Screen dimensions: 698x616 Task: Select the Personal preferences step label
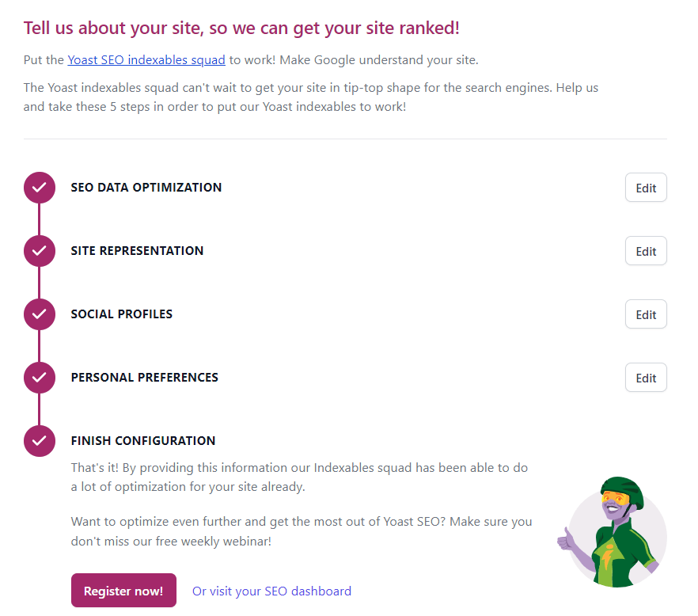144,378
